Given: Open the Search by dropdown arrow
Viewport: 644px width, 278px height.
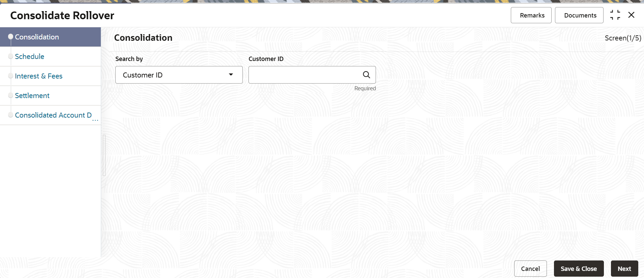Looking at the screenshot, I should pyautogui.click(x=231, y=75).
